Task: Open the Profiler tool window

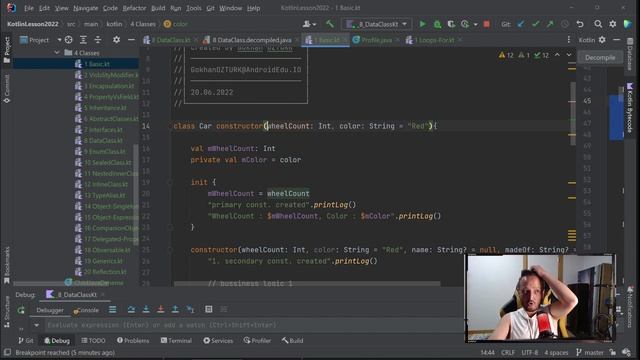Action: pos(257,340)
